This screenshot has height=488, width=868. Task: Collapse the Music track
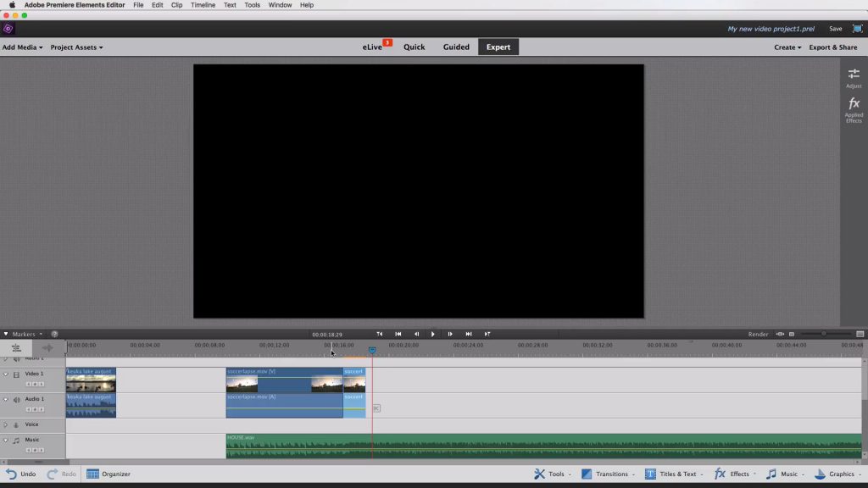coord(6,441)
